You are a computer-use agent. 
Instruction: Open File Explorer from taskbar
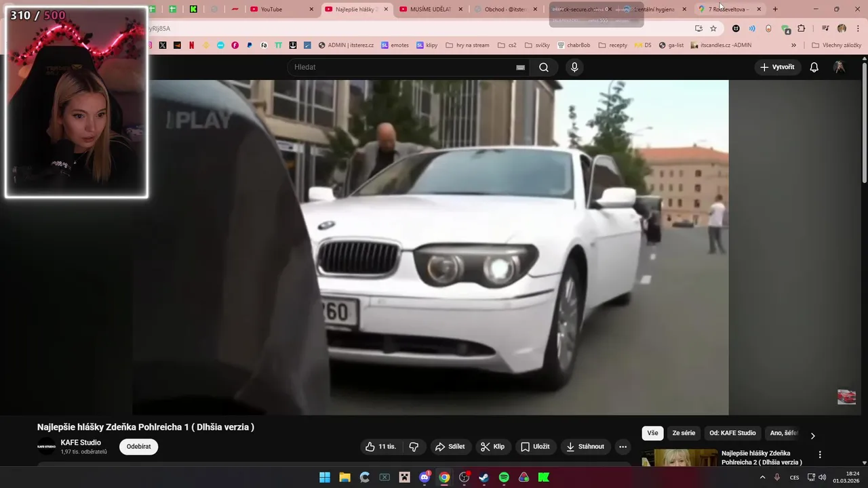point(344,477)
